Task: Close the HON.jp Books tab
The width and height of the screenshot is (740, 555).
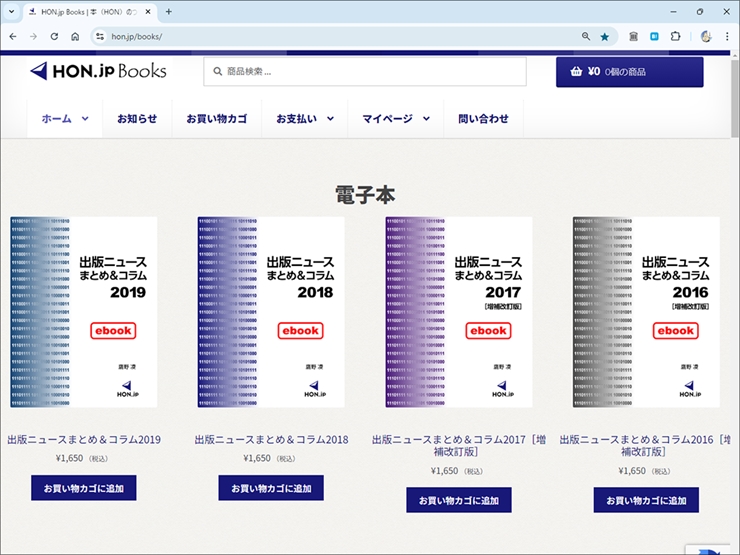Action: click(x=148, y=12)
